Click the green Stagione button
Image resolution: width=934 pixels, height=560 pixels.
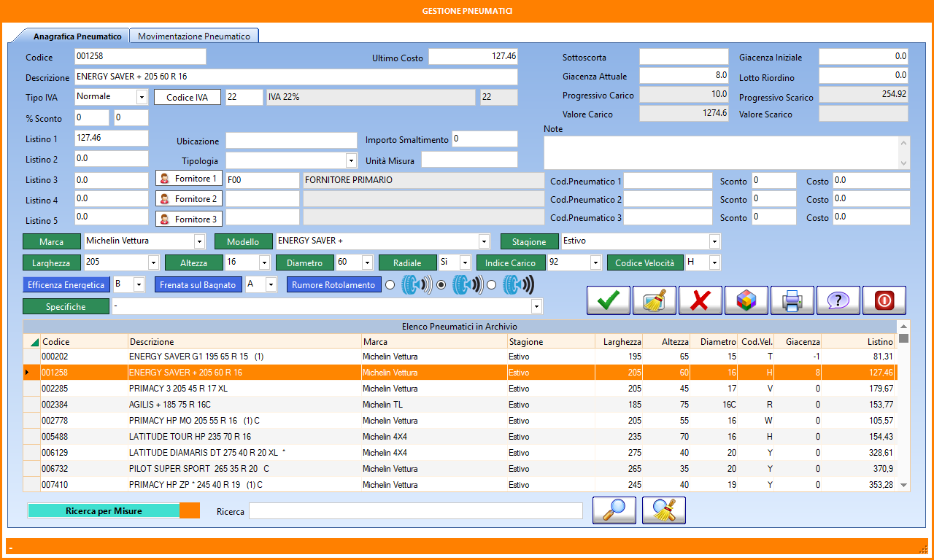[529, 241]
